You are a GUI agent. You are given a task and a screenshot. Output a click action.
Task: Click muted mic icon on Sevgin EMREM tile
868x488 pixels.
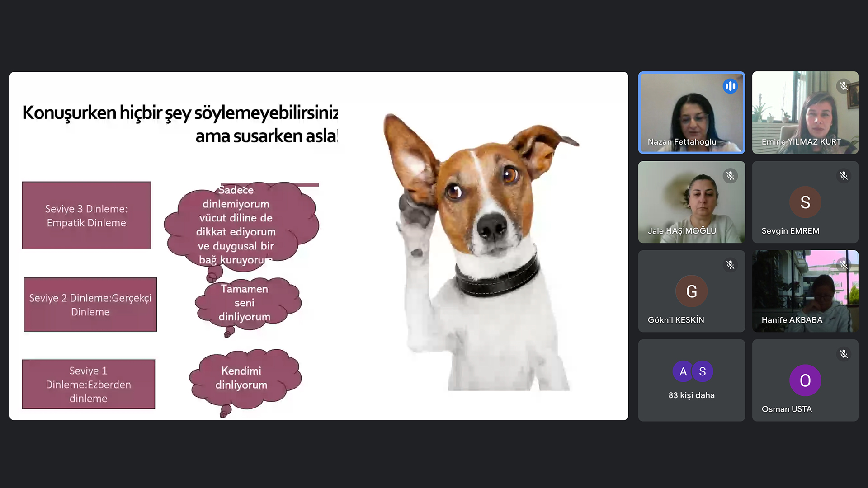pyautogui.click(x=843, y=176)
